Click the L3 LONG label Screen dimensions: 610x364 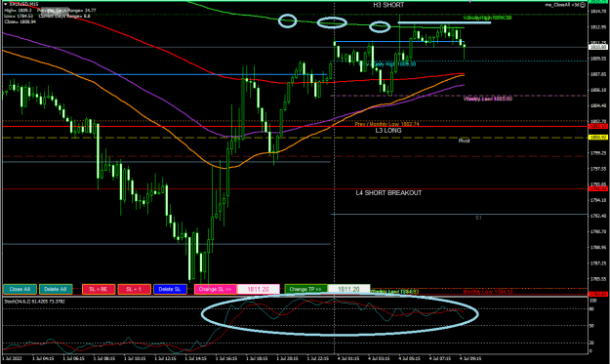coord(388,130)
